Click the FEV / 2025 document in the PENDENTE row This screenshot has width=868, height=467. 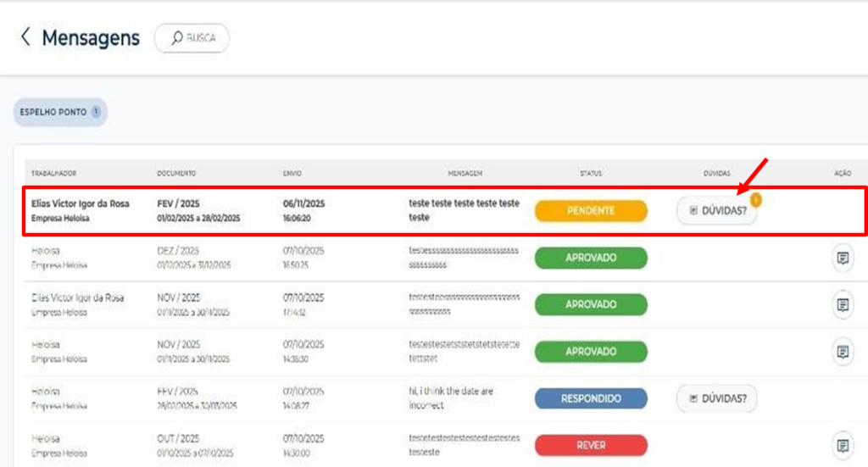coord(178,203)
